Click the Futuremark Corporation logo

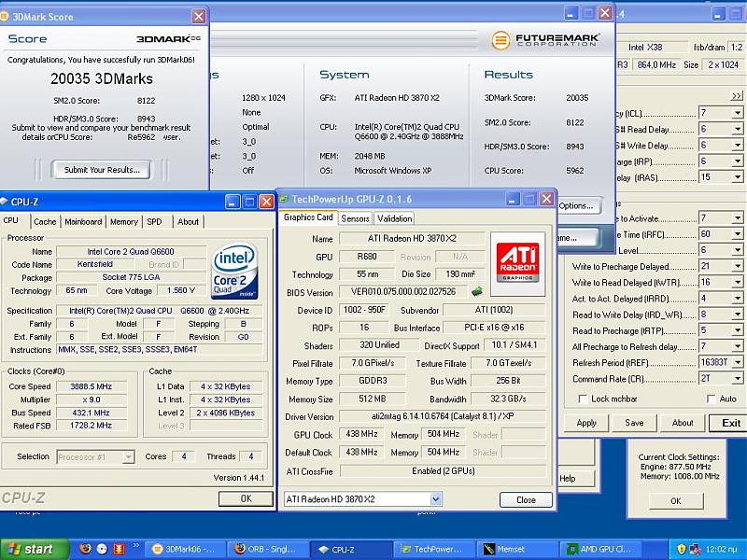tap(545, 40)
